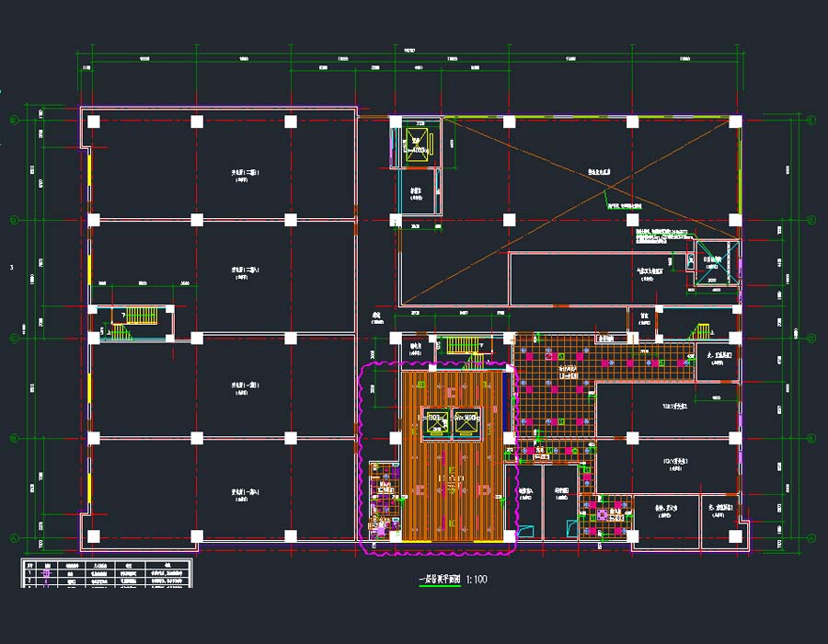828x644 pixels.
Task: Click the bottom-right corner structural column
Action: (734, 535)
